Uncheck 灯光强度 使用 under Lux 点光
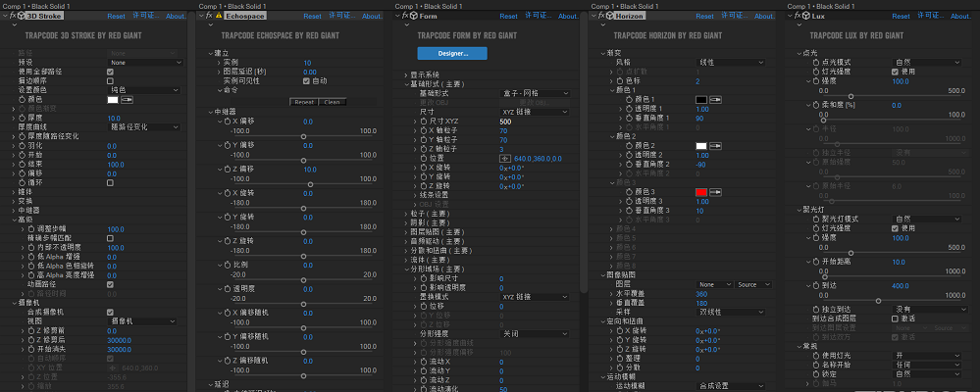Viewport: 980px width, 392px height. coord(895,72)
